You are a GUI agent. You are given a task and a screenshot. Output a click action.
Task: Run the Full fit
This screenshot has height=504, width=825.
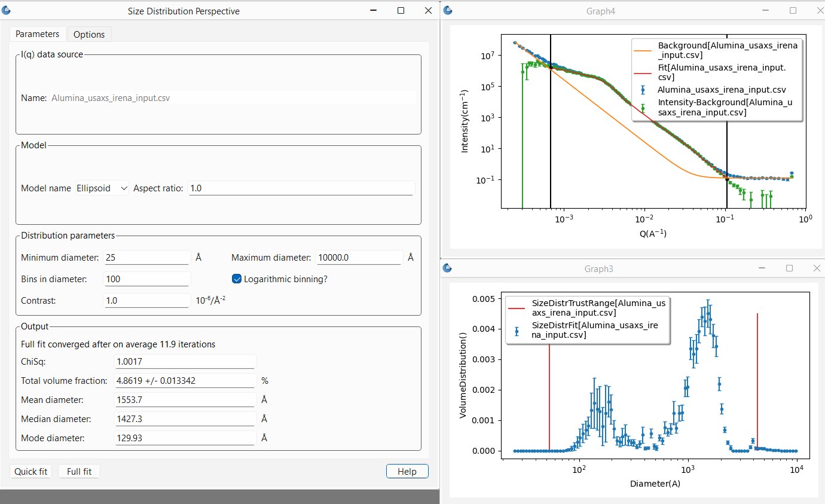coord(79,471)
